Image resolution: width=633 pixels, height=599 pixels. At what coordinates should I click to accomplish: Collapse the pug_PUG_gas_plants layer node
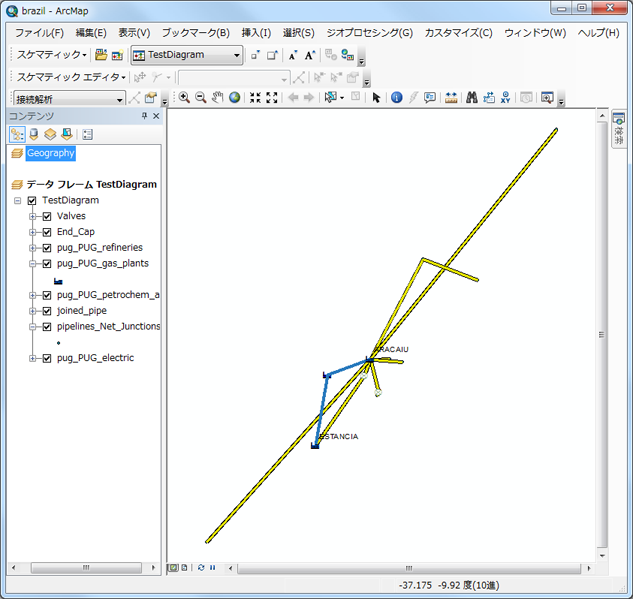33,264
